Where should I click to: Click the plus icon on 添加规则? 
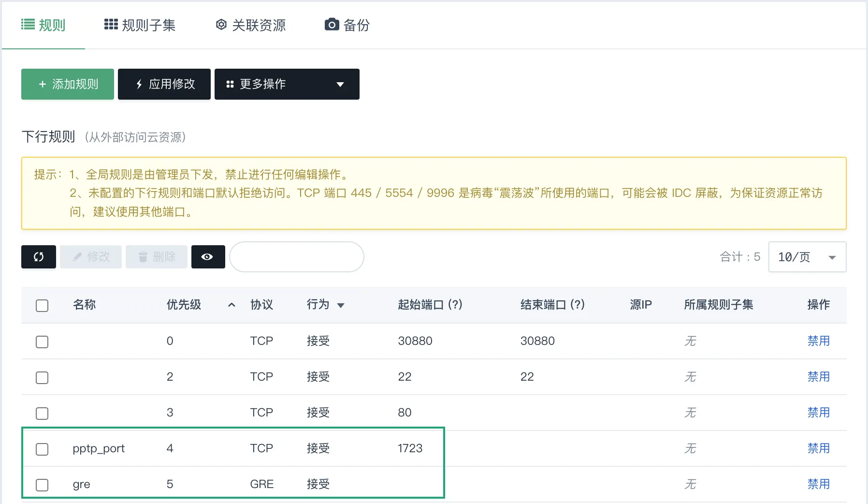click(43, 84)
